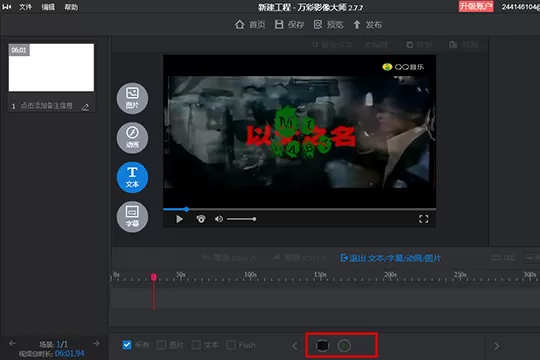The height and width of the screenshot is (360, 540).
Task: Enter fullscreen preview mode
Action: click(x=424, y=219)
